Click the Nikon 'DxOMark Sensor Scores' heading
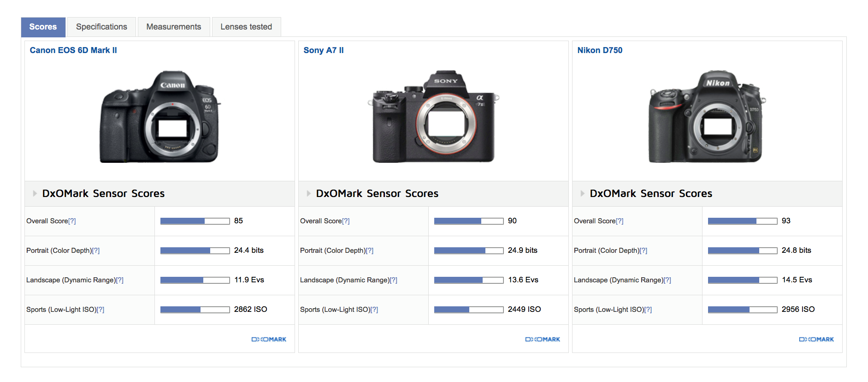Screen dimensions: 868x382 click(x=651, y=193)
